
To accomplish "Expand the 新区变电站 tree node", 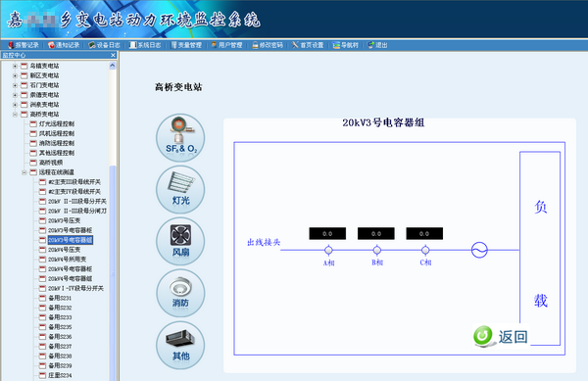I will (15, 75).
